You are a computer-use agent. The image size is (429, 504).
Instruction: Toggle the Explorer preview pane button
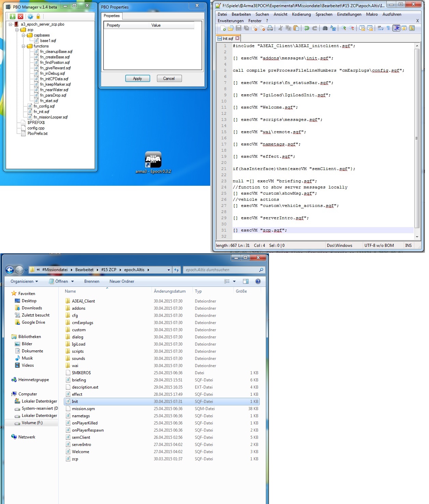[246, 281]
